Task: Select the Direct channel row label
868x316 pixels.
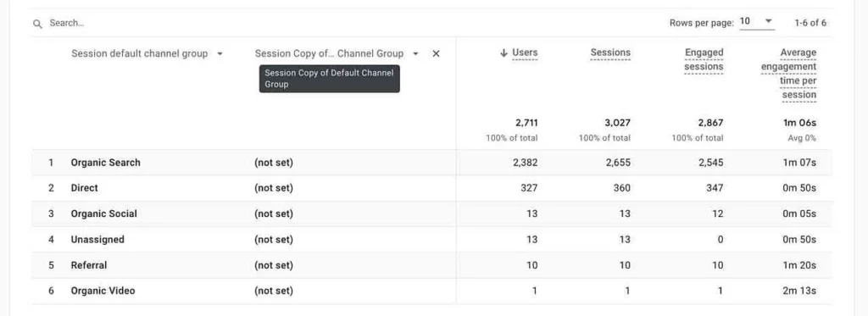Action: [x=84, y=188]
